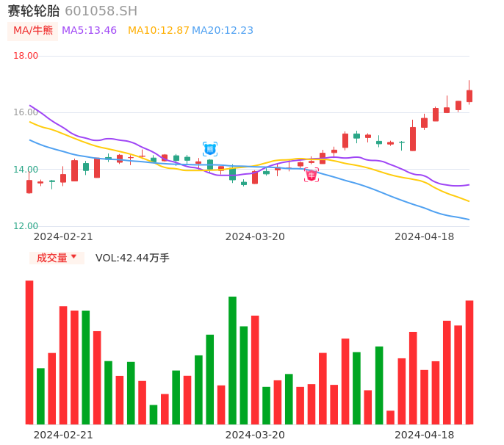Click 2024-03-20 date under the volume chart
The width and height of the screenshot is (504, 445).
pos(255,435)
